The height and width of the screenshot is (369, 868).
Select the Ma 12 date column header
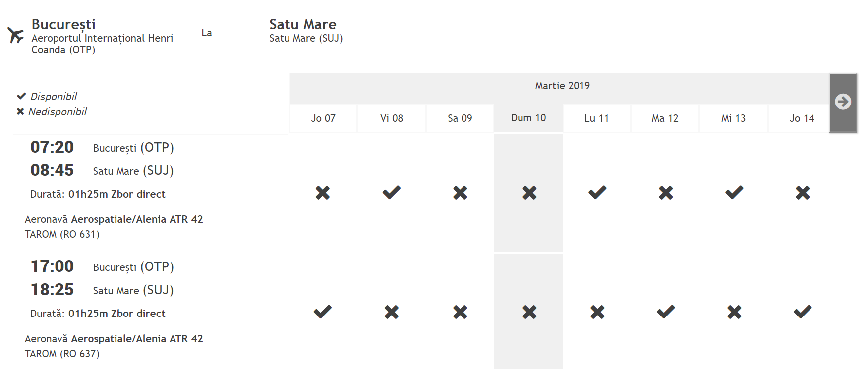[665, 118]
